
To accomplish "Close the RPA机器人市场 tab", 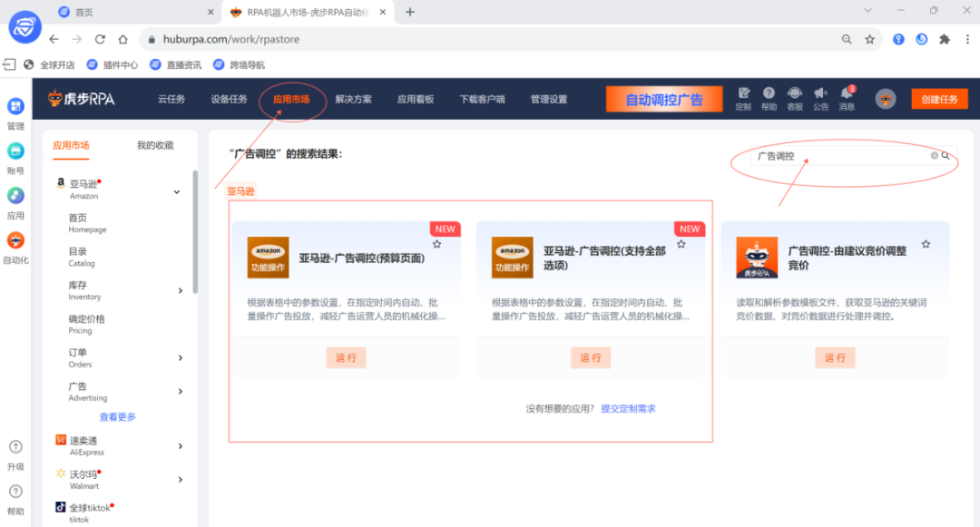I will pos(383,12).
